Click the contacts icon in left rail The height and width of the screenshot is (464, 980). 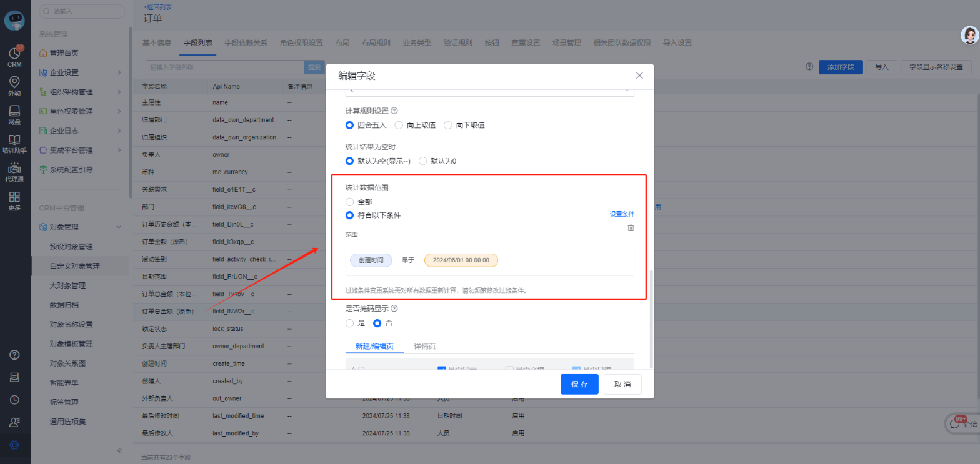click(x=15, y=422)
